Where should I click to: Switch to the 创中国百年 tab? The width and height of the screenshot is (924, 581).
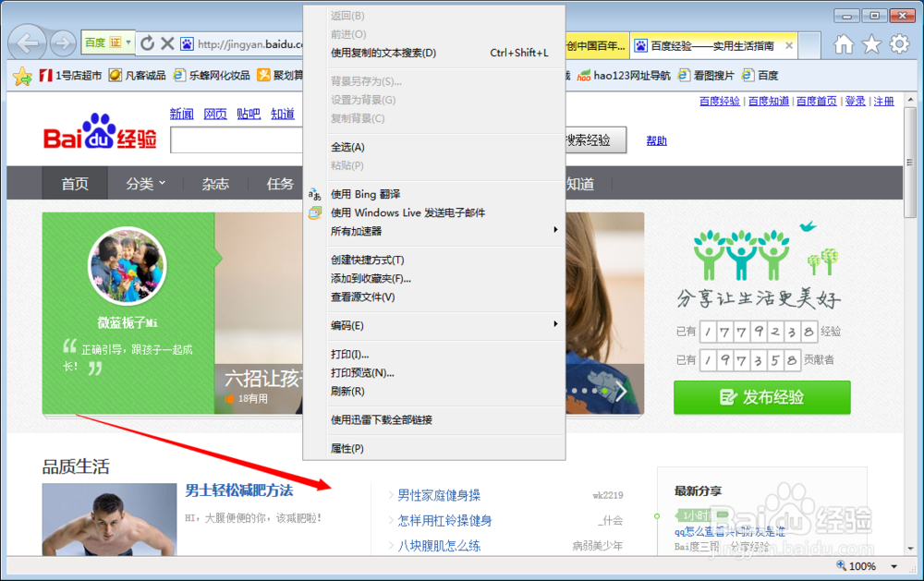[596, 45]
